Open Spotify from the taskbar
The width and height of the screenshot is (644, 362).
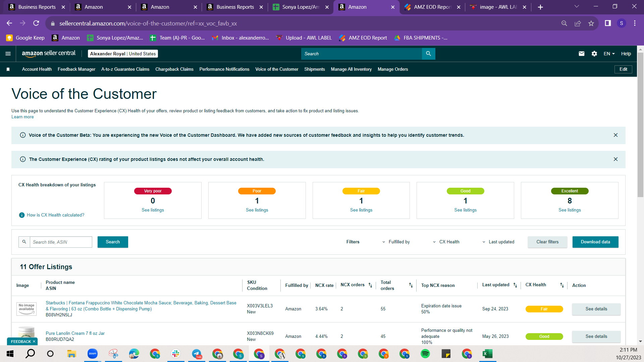pyautogui.click(x=425, y=354)
